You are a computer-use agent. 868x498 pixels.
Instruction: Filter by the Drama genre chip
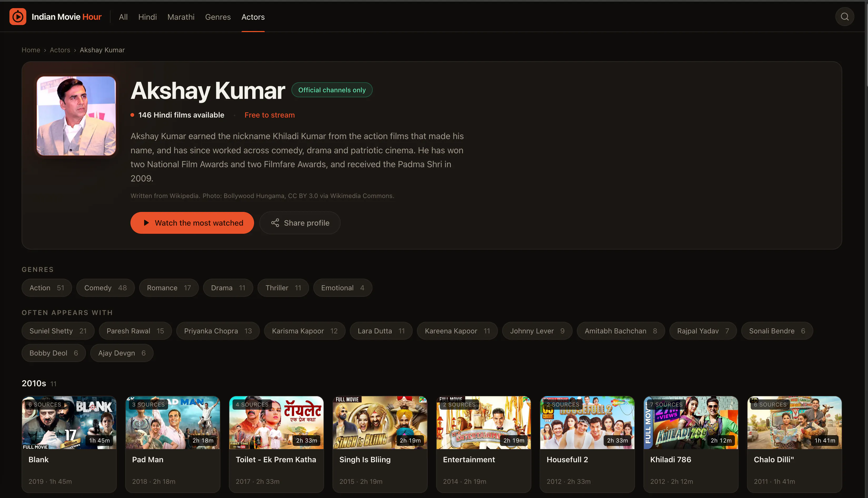(x=228, y=288)
